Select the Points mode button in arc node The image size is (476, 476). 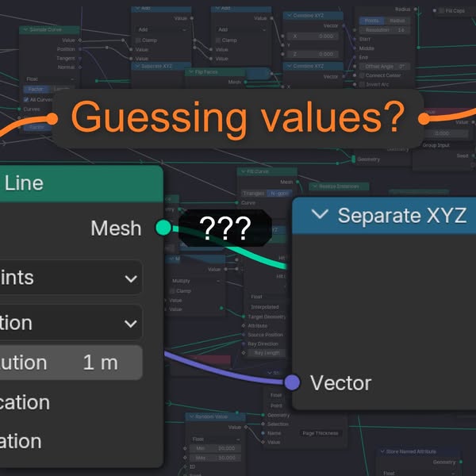point(370,21)
